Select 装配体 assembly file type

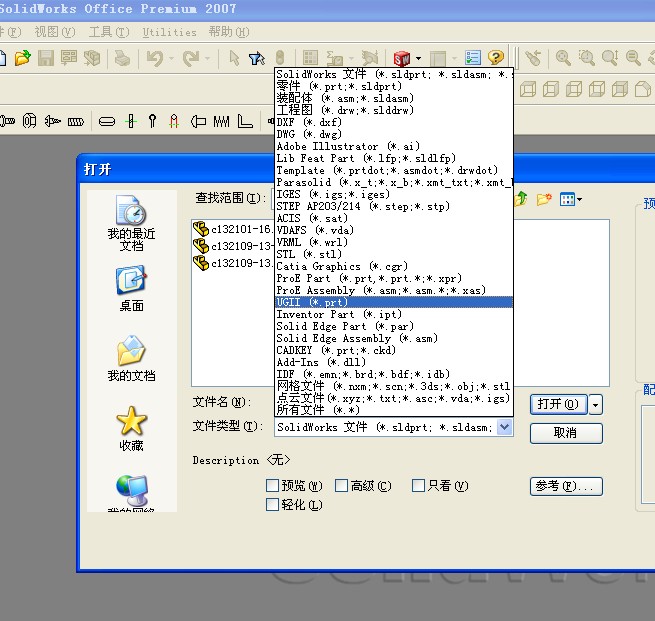click(x=394, y=98)
